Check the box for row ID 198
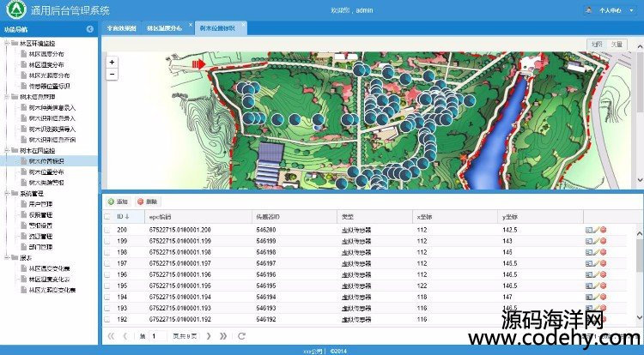This screenshot has width=644, height=355. [107, 252]
